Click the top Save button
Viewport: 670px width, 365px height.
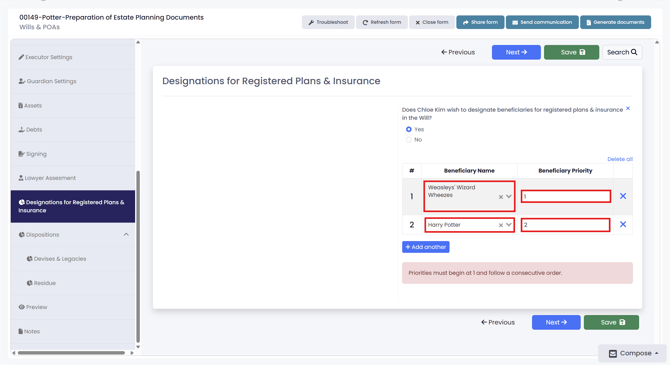click(571, 52)
